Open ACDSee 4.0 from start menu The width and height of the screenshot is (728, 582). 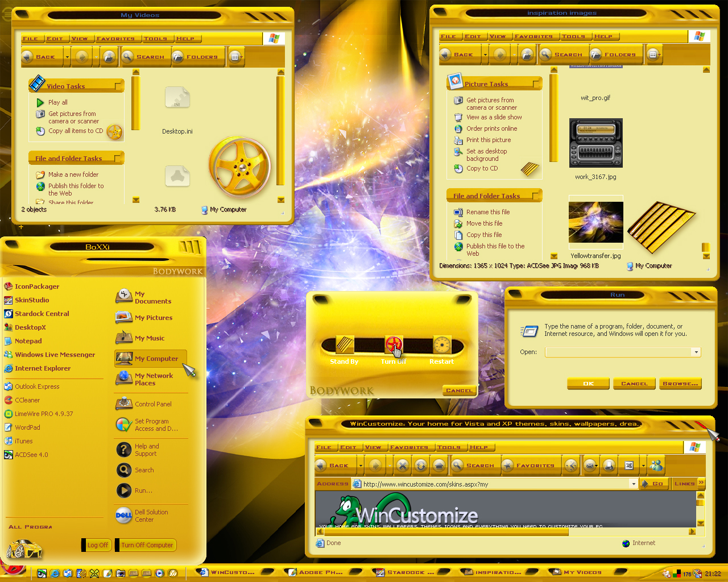pyautogui.click(x=26, y=455)
